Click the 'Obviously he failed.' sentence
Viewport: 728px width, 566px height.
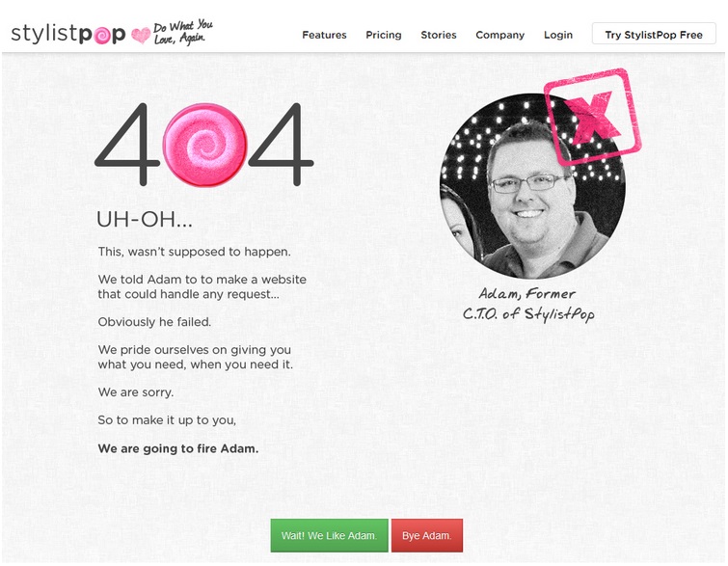pos(154,322)
